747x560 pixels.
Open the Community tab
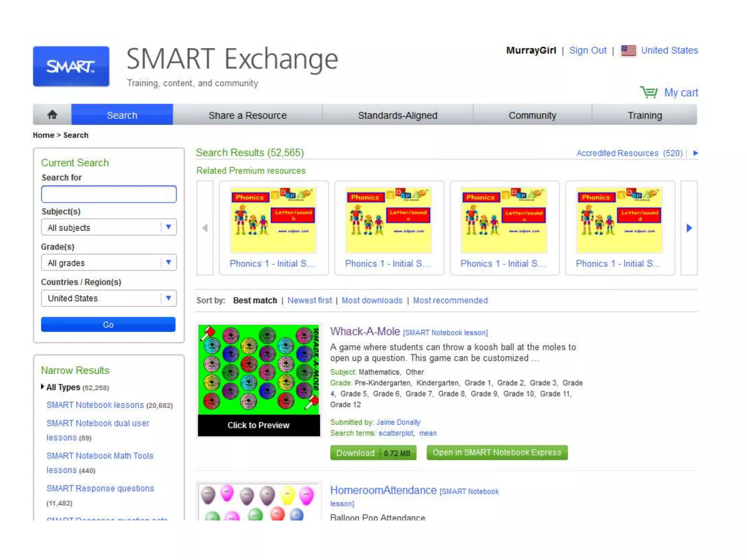pos(533,115)
